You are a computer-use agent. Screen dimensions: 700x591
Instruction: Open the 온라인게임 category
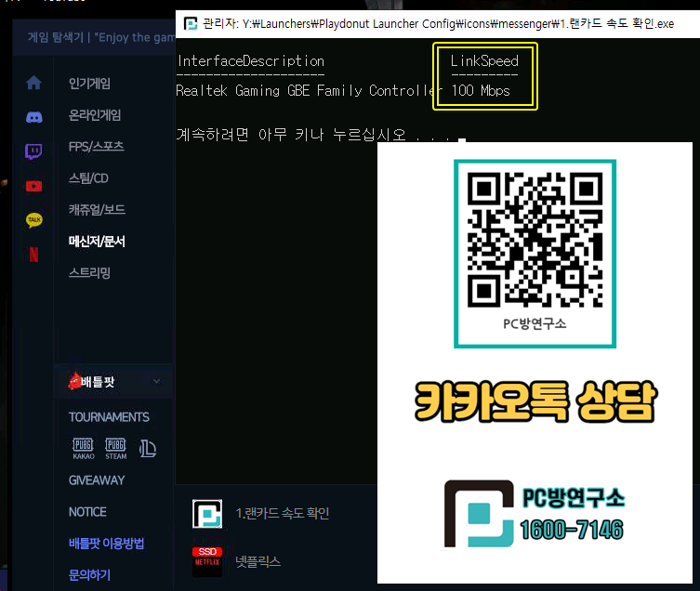coord(95,115)
